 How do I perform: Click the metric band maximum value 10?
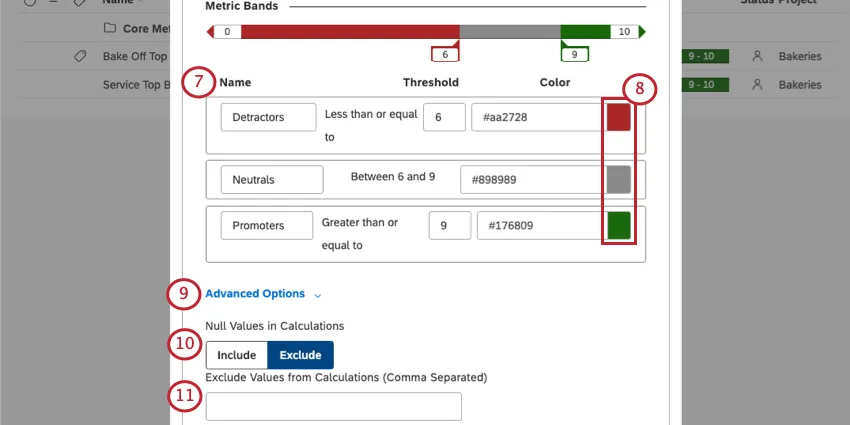624,32
